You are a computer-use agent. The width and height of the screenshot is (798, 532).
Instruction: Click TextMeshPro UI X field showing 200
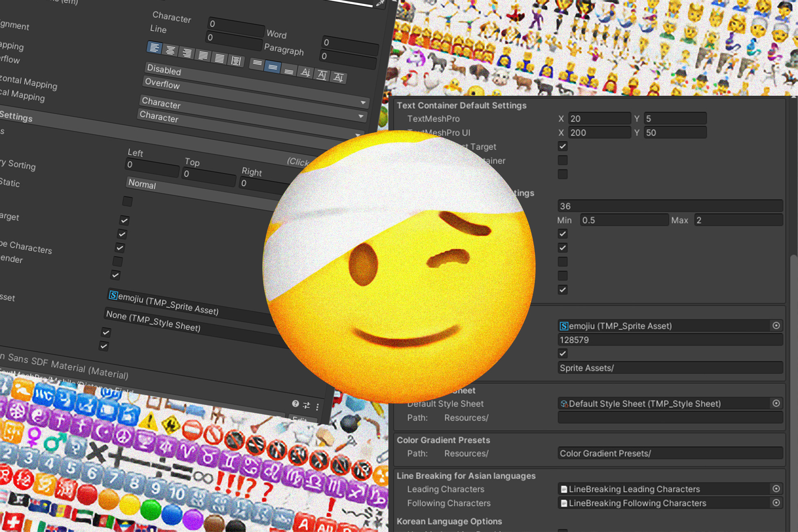point(599,133)
